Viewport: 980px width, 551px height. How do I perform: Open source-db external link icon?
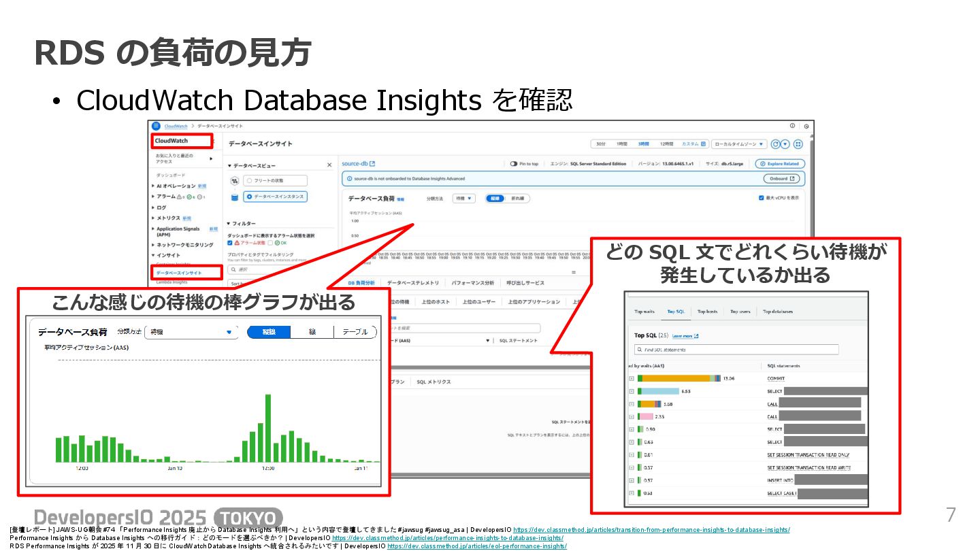[x=372, y=164]
